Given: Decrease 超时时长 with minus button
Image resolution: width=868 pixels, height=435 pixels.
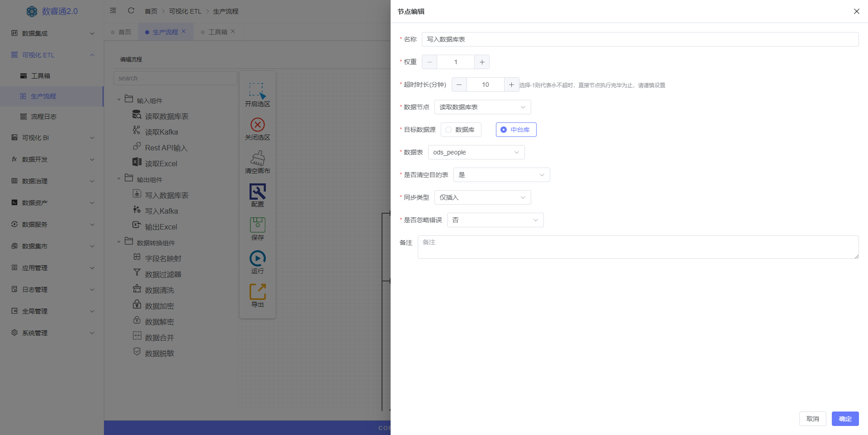Looking at the screenshot, I should tap(459, 84).
